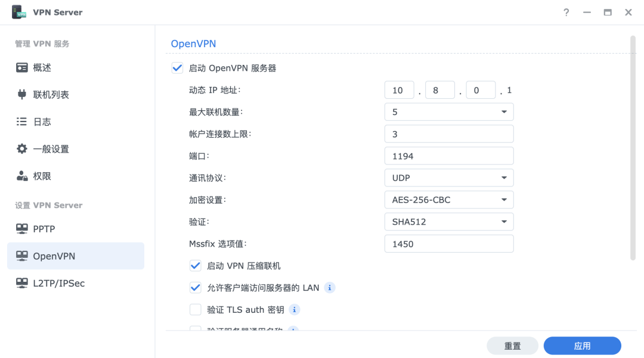Enable 验证 TLS auth 密钥 checkbox
Image resolution: width=644 pixels, height=358 pixels.
195,310
